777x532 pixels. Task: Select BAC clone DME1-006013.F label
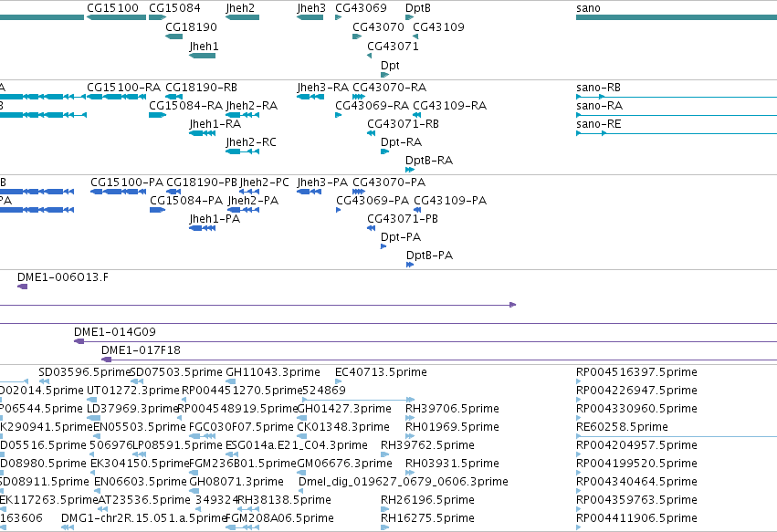(63, 277)
